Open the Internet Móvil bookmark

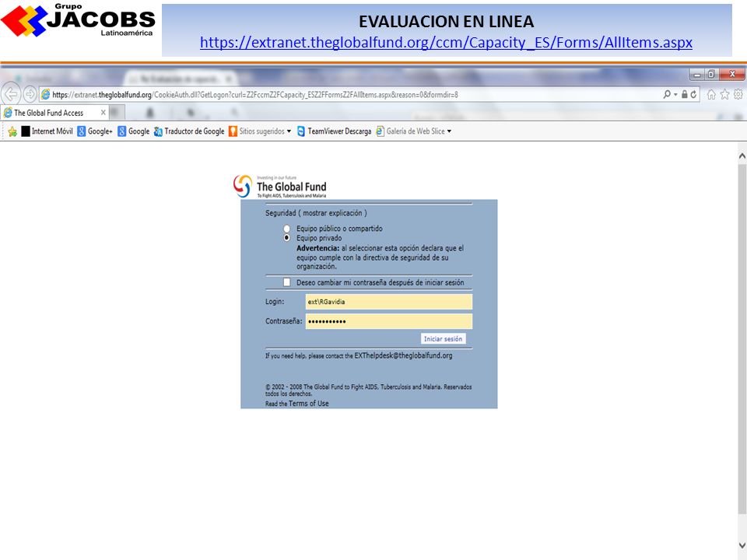(47, 131)
